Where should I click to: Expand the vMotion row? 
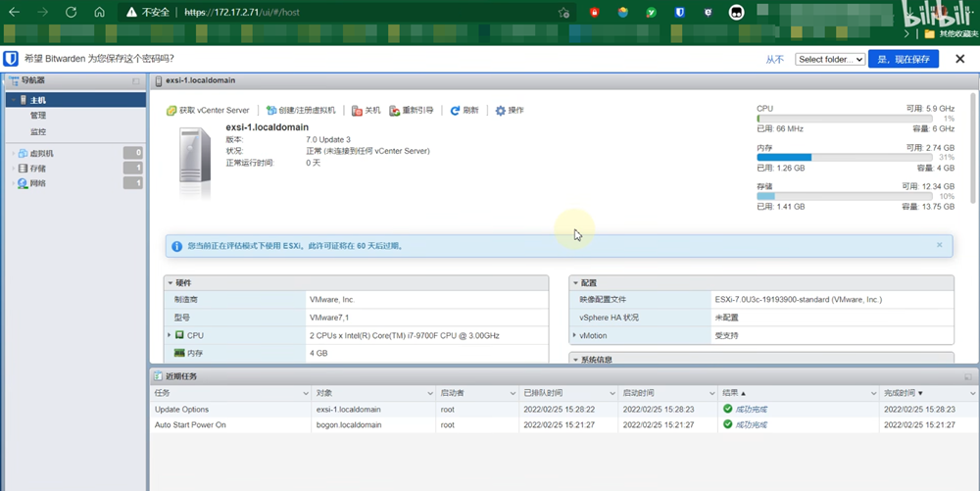[x=574, y=335]
